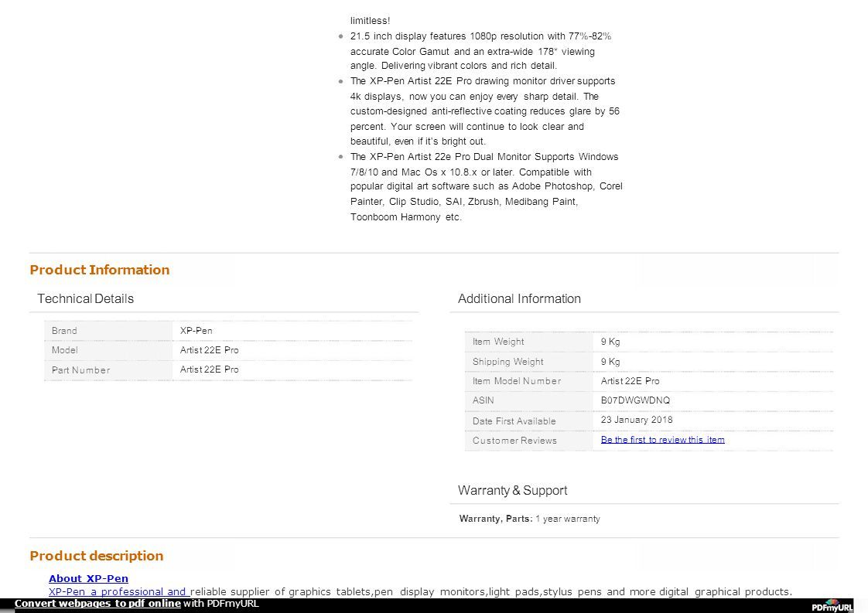The image size is (868, 613).
Task: Click 'Artist 22E Pro' in Item Model Number row
Action: tap(630, 381)
